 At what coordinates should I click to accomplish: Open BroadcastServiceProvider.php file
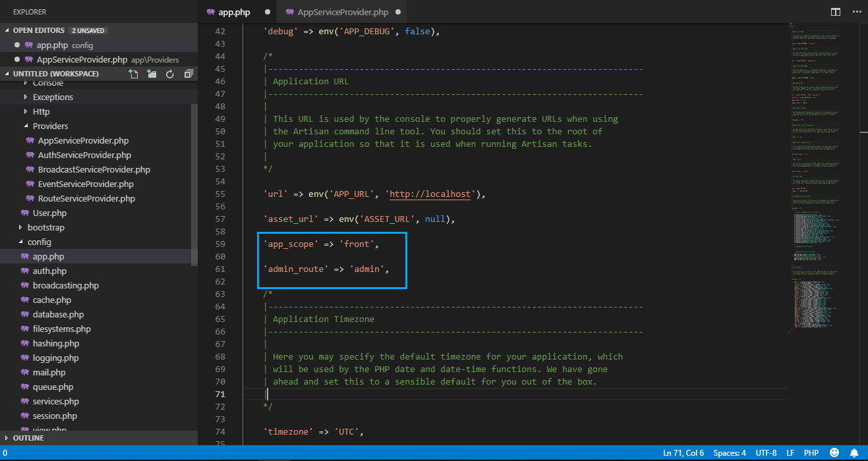[94, 169]
